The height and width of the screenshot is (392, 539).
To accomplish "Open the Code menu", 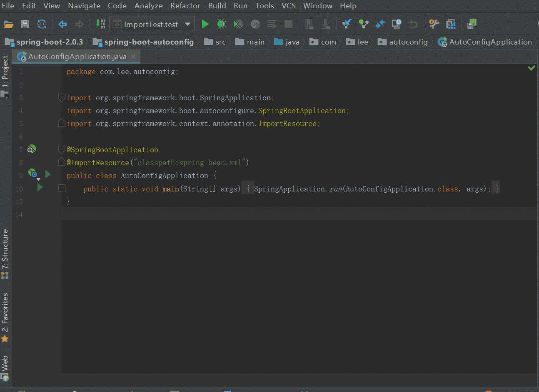I will click(x=117, y=6).
